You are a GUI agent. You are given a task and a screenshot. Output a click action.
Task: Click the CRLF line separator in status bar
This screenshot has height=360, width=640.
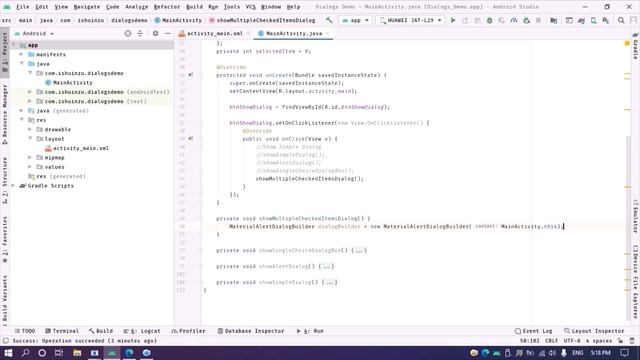[x=551, y=341]
